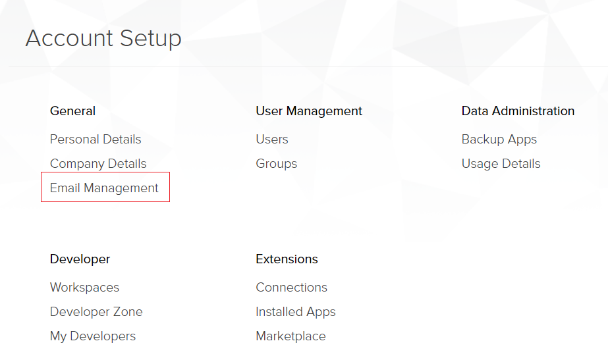Image resolution: width=608 pixels, height=364 pixels.
Task: Go to Developer Zone
Action: click(x=96, y=311)
